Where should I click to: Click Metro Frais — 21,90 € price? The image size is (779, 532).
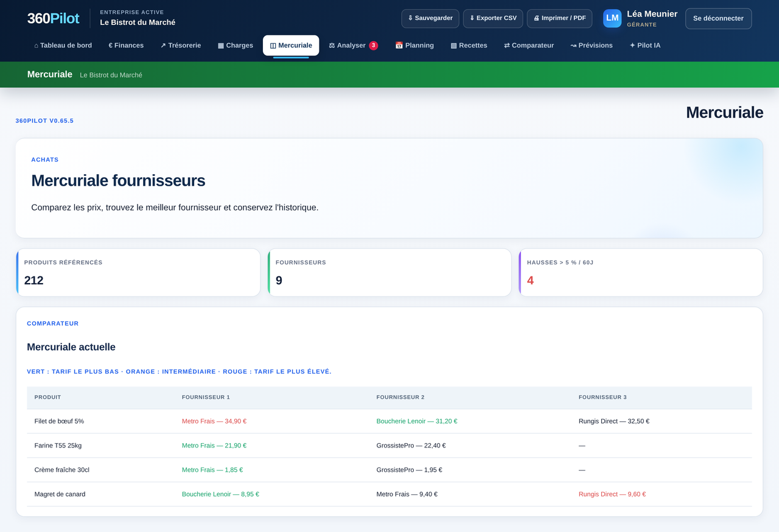pos(214,446)
